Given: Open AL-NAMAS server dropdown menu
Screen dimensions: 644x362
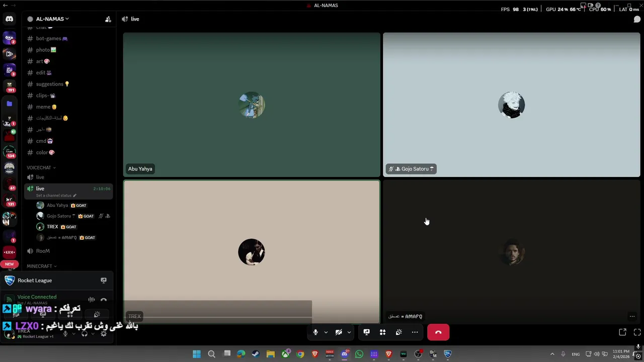Looking at the screenshot, I should pos(52,19).
